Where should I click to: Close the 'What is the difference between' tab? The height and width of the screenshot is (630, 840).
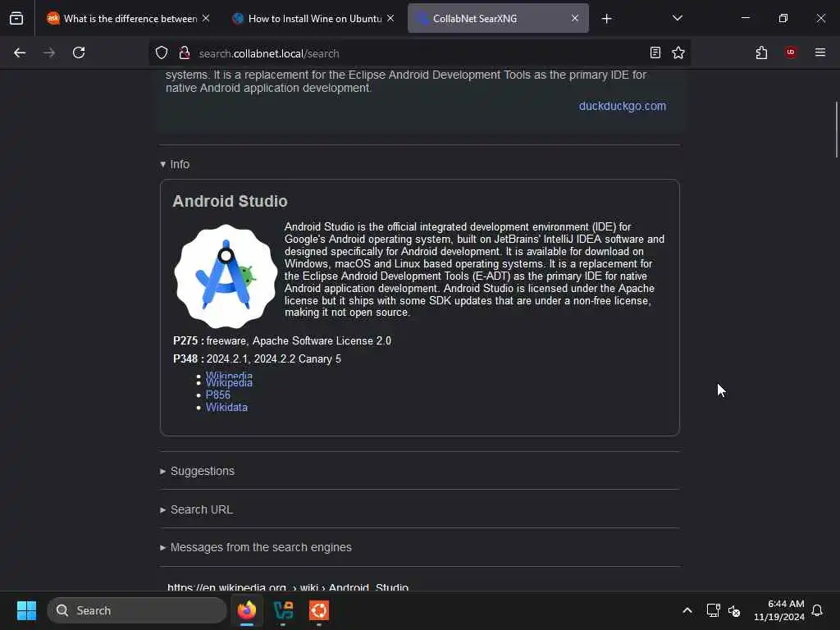tap(206, 18)
